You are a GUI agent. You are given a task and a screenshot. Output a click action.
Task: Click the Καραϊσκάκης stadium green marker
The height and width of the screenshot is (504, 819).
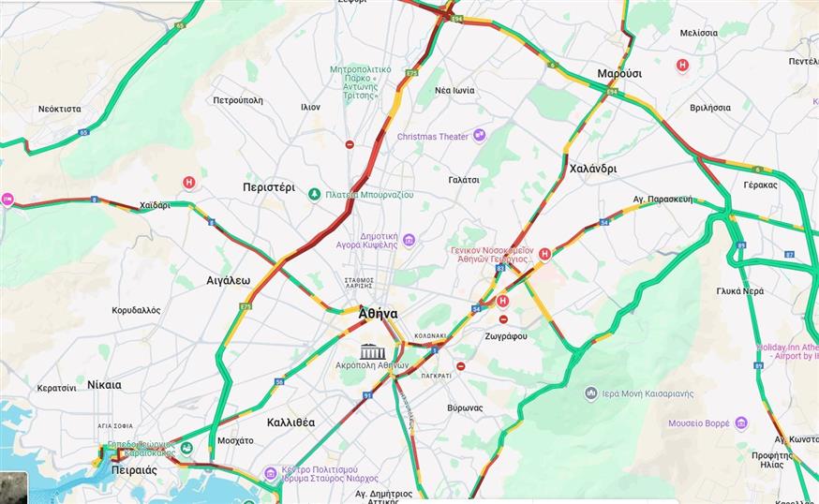[x=186, y=448]
